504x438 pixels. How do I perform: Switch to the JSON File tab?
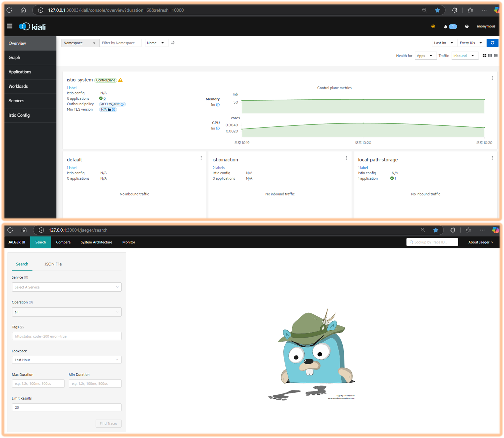point(53,264)
